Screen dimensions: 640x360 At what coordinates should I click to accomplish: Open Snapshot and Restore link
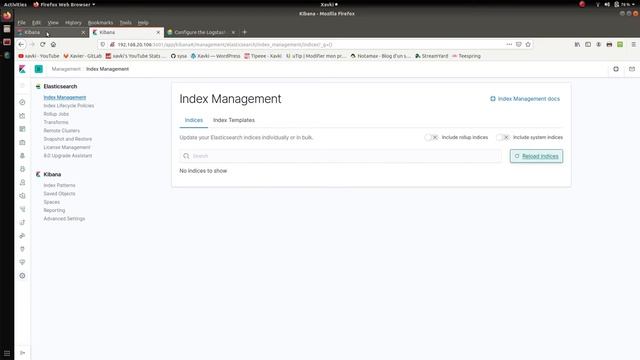coord(68,139)
